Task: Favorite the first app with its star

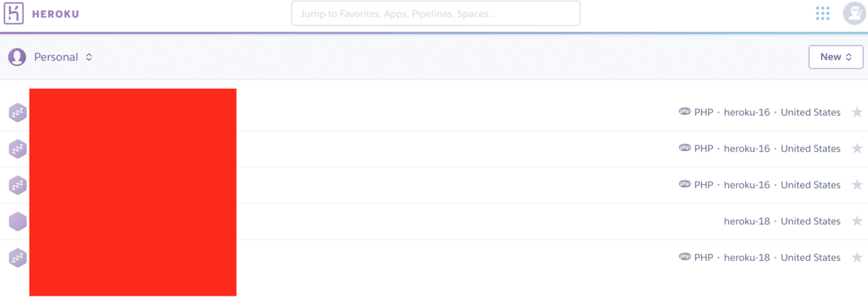Action: (x=857, y=112)
